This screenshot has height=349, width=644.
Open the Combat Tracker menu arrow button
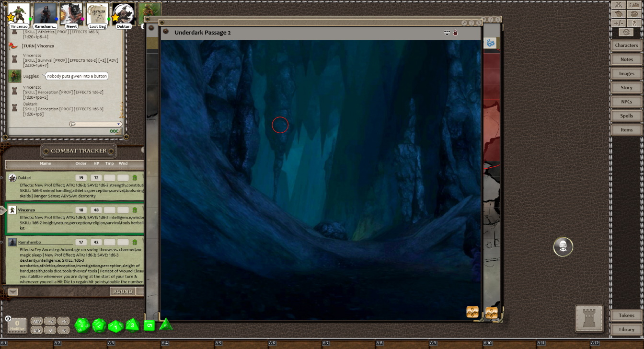(x=13, y=291)
